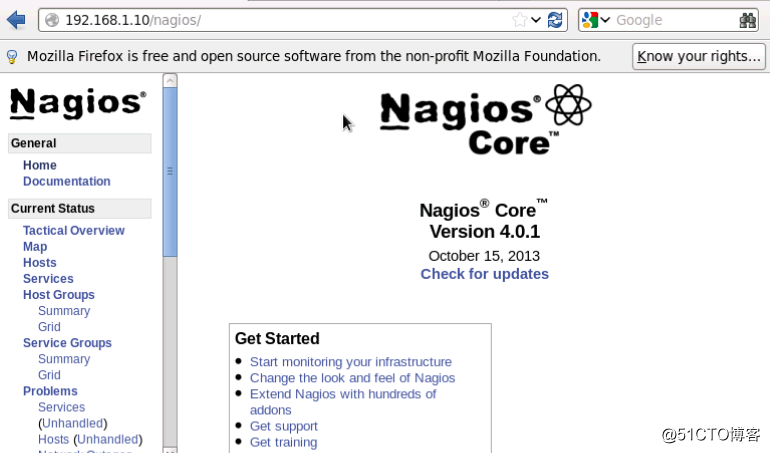770x453 pixels.
Task: Click the binoculars search icon
Action: pyautogui.click(x=747, y=20)
